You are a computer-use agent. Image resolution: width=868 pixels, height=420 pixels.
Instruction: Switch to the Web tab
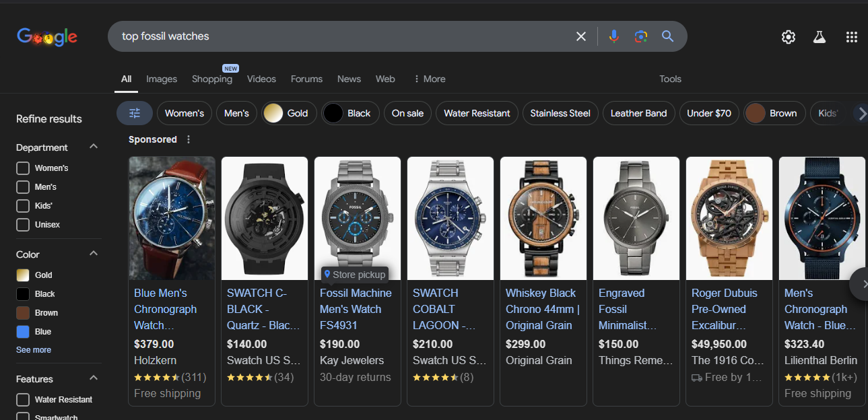[385, 79]
